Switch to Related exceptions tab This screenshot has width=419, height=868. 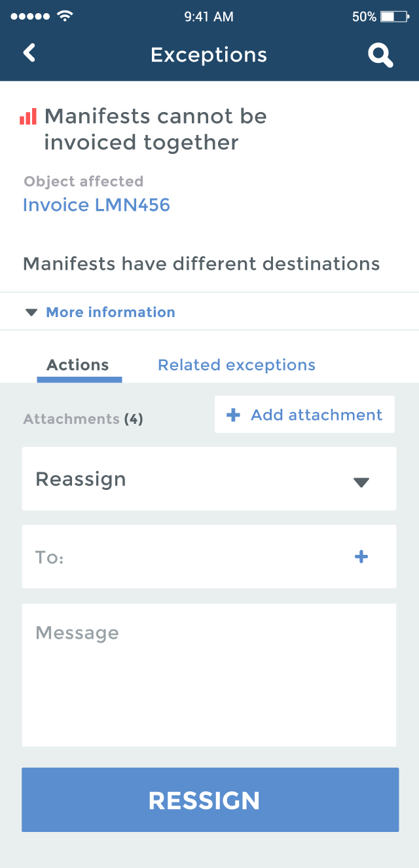point(236,365)
